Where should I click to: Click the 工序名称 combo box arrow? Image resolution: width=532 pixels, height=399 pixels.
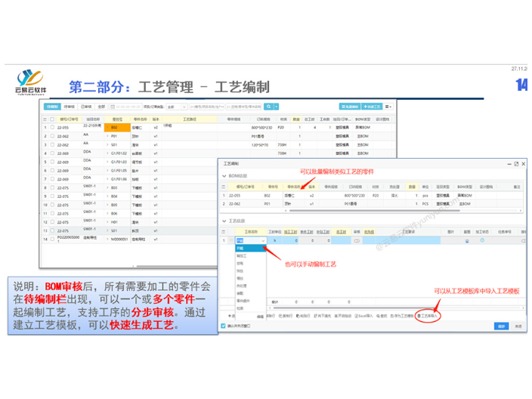pos(263,240)
